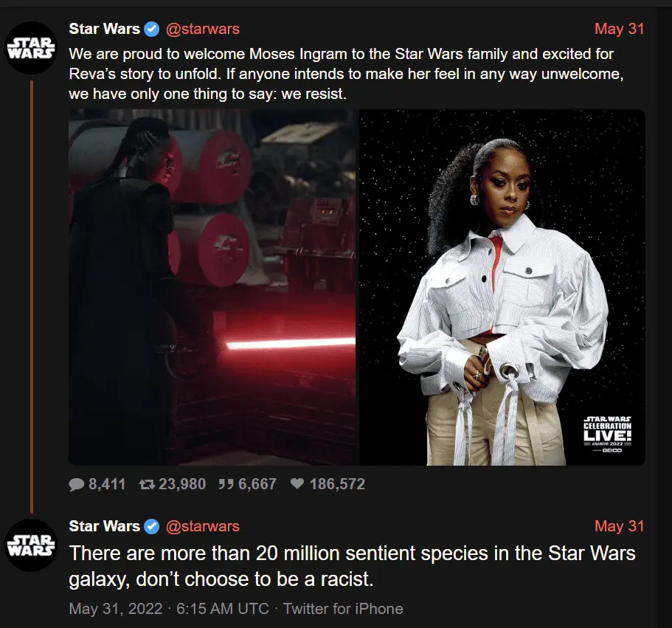Open May 31 date of first tweet

point(620,30)
